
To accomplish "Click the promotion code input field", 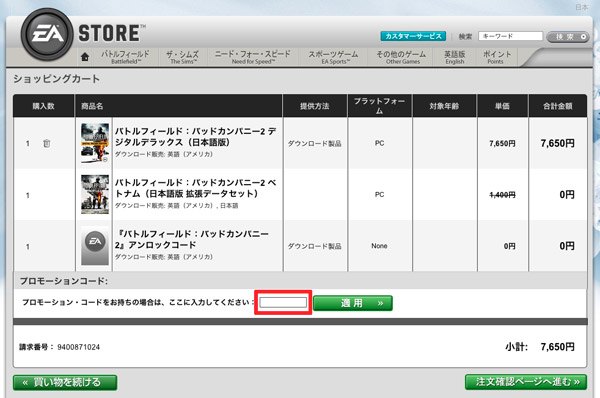I will pyautogui.click(x=283, y=303).
